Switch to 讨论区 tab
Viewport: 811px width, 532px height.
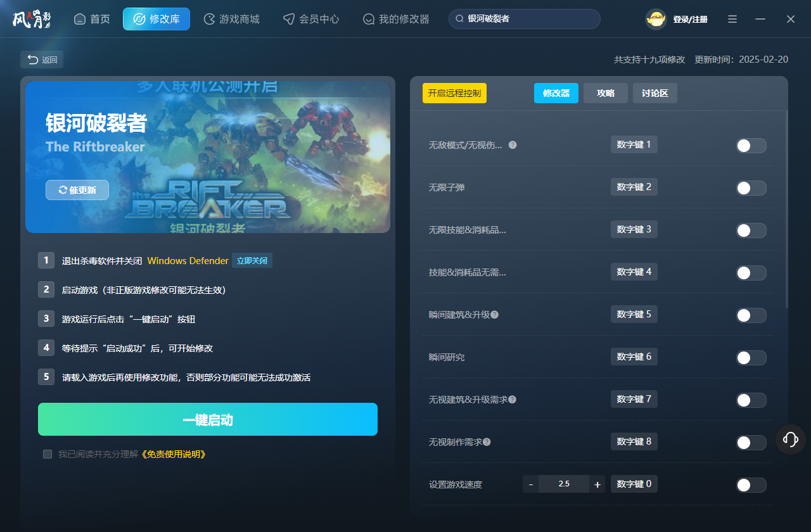pos(655,93)
